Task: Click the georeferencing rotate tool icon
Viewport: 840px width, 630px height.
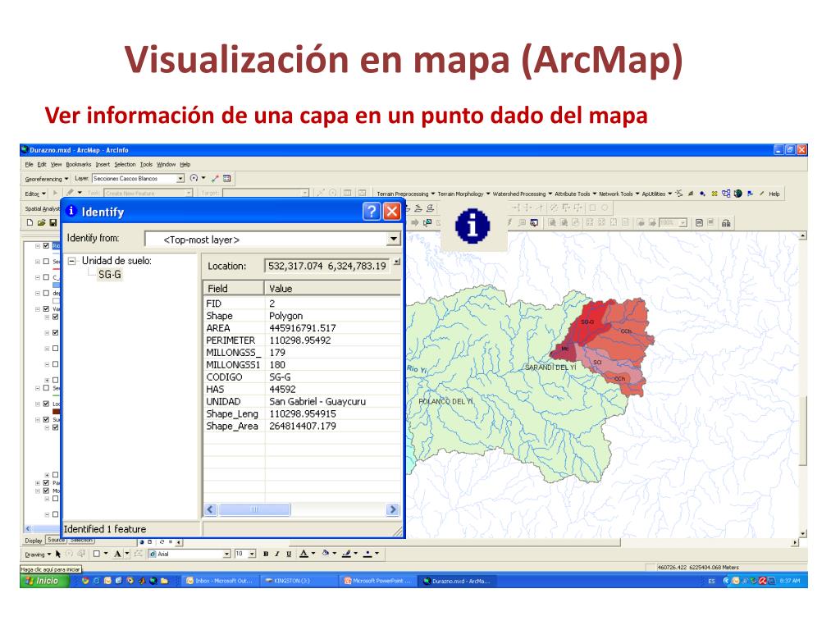Action: [x=194, y=178]
